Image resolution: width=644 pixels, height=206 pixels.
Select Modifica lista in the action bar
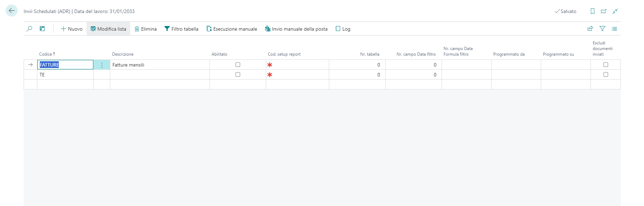tap(108, 29)
